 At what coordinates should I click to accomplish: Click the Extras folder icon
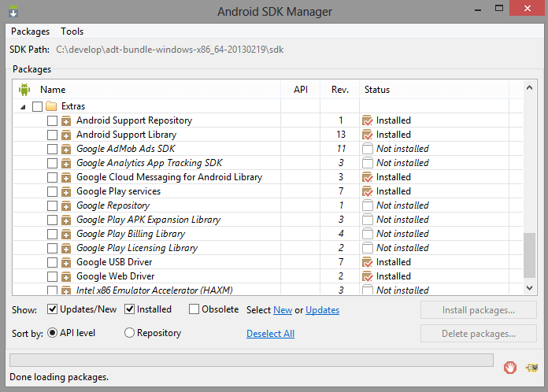(x=51, y=105)
